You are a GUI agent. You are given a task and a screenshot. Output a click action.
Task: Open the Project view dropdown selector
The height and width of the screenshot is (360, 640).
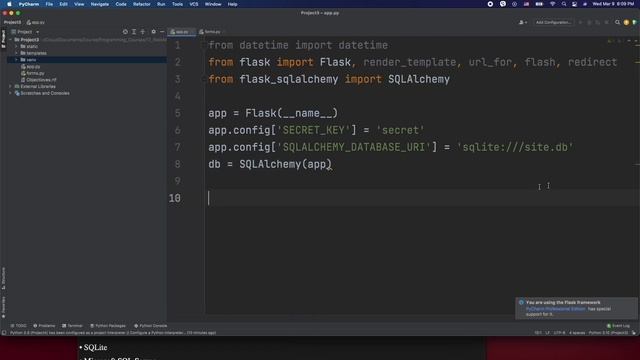pos(25,32)
